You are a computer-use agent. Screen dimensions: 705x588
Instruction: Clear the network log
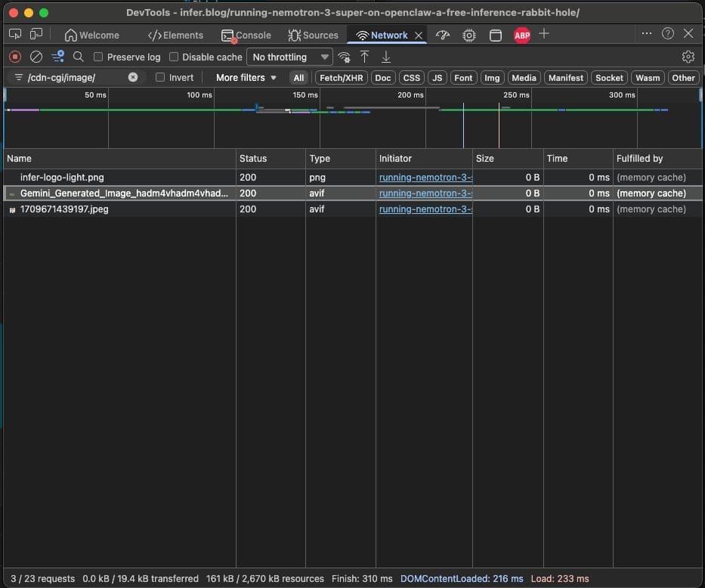tap(36, 57)
